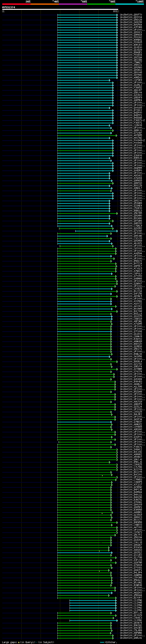This screenshot has height=644, width=146.
Task: Select hit label UniRef100_C1IPN5
Action: coord(131,603)
